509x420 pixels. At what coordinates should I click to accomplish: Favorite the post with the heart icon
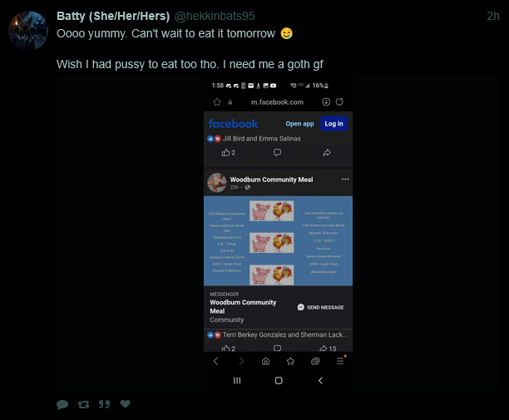click(x=125, y=403)
